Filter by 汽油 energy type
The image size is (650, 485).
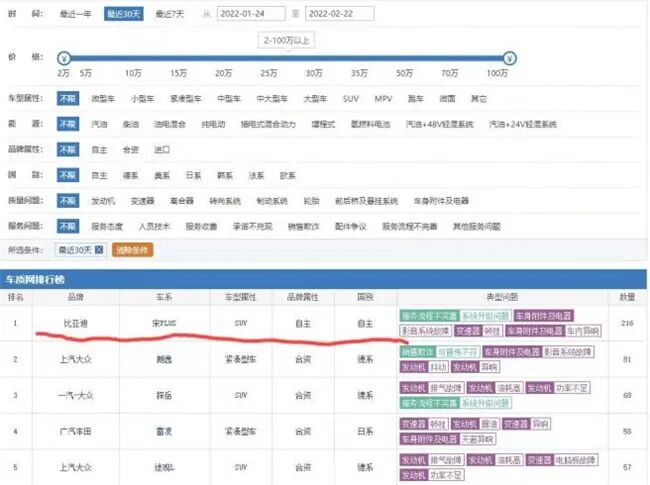point(99,124)
